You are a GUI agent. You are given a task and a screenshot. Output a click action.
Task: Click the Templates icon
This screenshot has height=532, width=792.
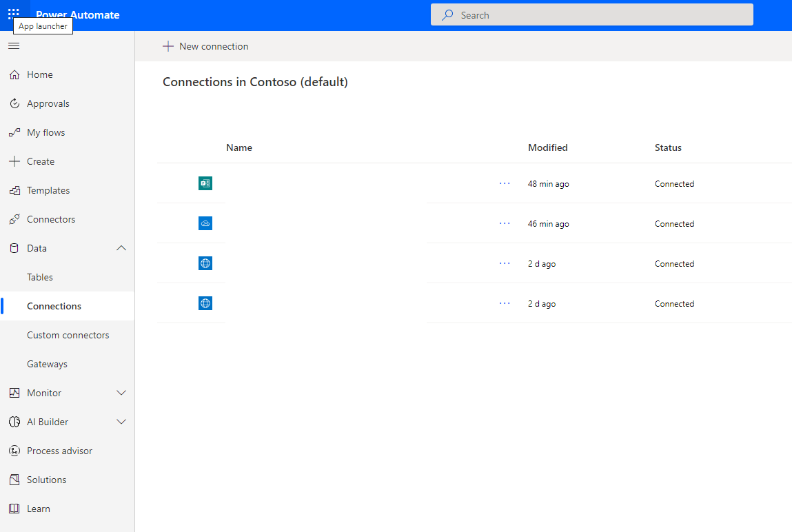[14, 190]
